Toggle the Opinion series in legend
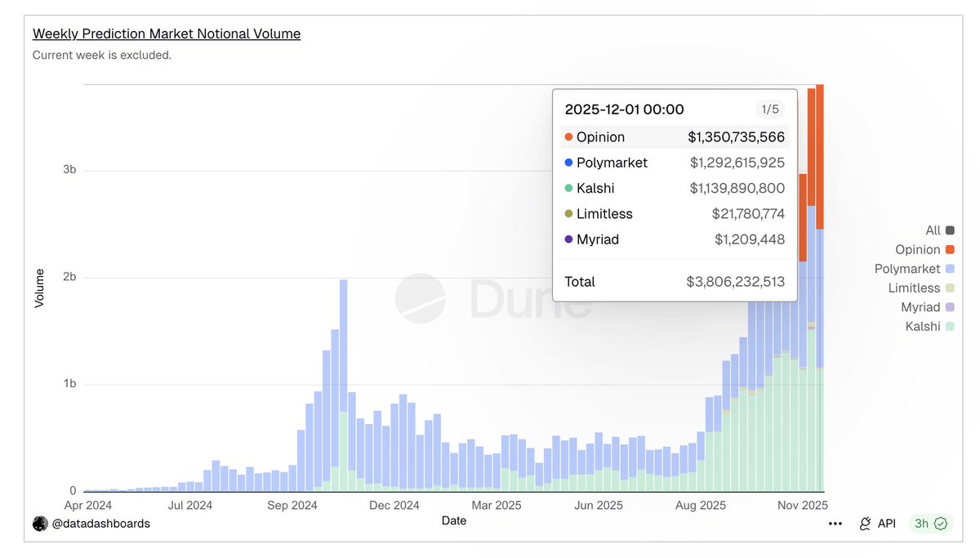This screenshot has height=558, width=980. point(924,250)
